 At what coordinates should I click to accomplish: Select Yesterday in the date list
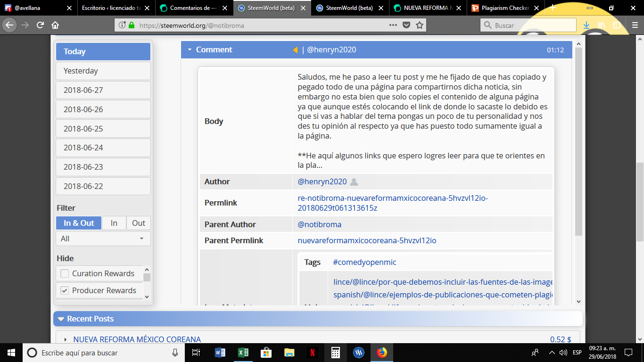[103, 71]
